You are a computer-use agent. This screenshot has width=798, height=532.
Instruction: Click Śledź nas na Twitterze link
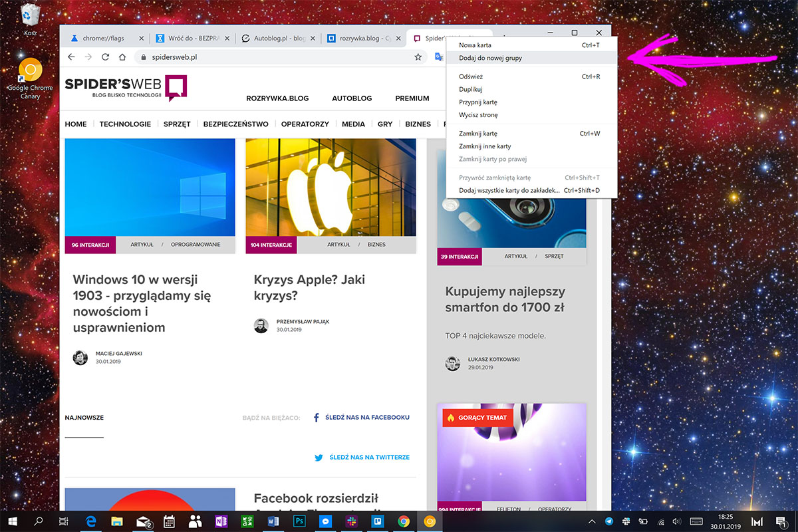tap(362, 458)
